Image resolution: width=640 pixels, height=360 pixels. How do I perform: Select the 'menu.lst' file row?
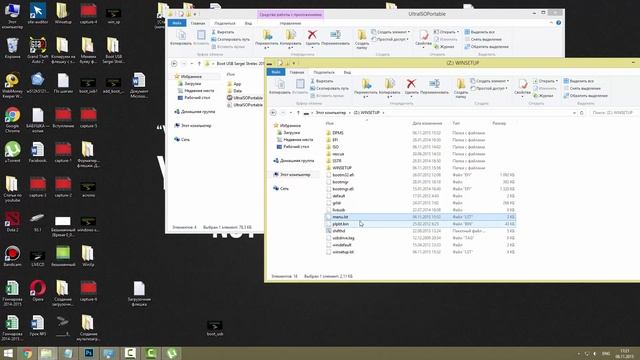[x=420, y=217]
